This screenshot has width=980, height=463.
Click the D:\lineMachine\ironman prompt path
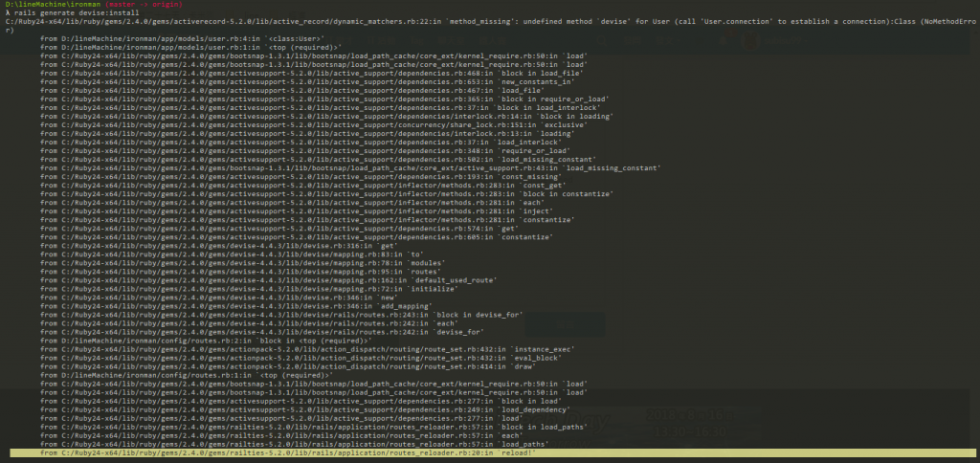pyautogui.click(x=52, y=5)
